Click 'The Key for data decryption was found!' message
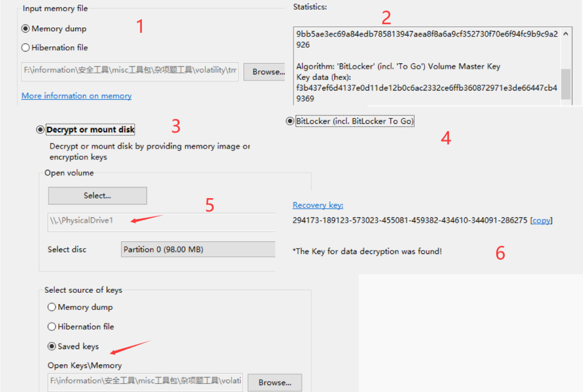Screen dimensions: 583x392 [368, 252]
